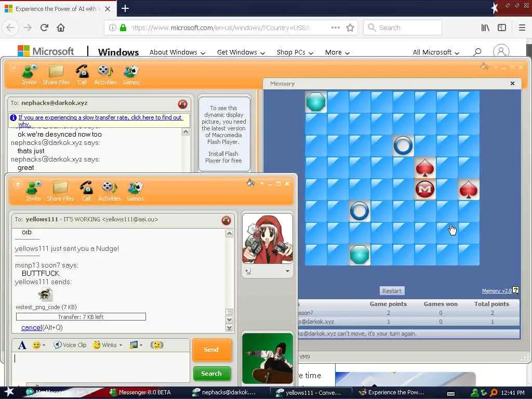Open Games in yellows111 conversation
The width and height of the screenshot is (532, 399).
[136, 191]
